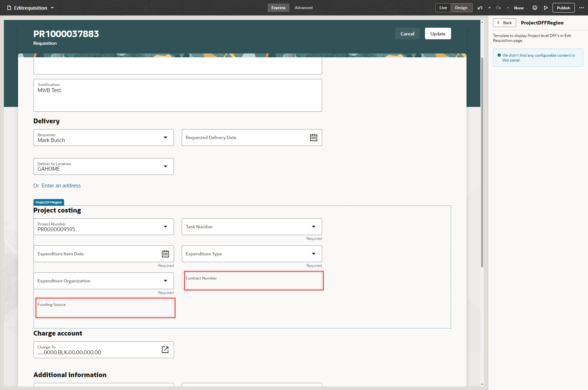Open the Requester dropdown
This screenshot has width=588, height=390.
point(166,138)
